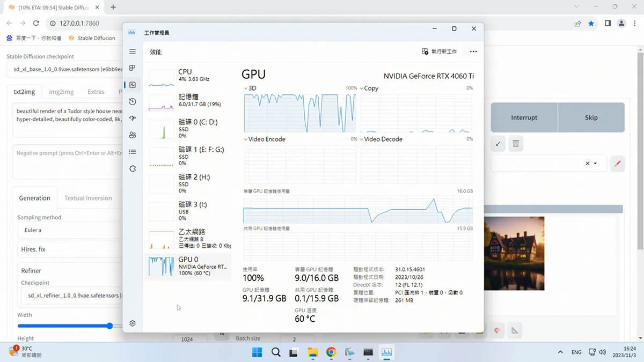Expand the Refiner section

[70, 271]
